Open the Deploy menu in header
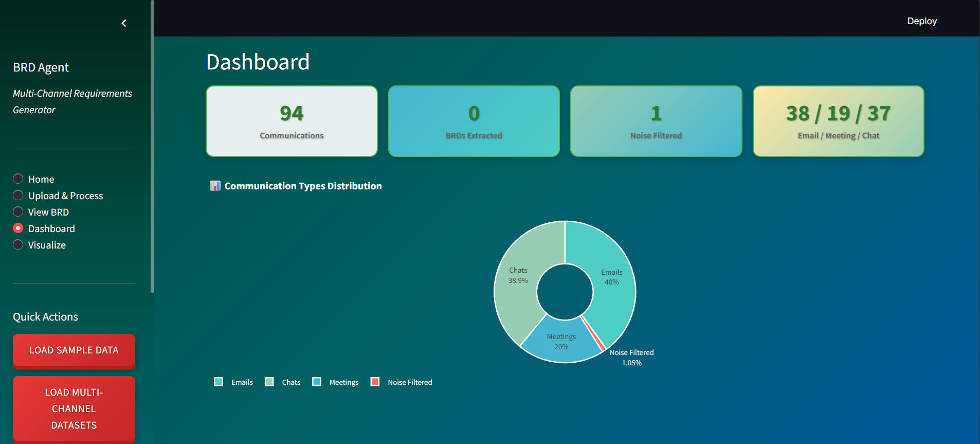The height and width of the screenshot is (444, 980). pos(921,21)
